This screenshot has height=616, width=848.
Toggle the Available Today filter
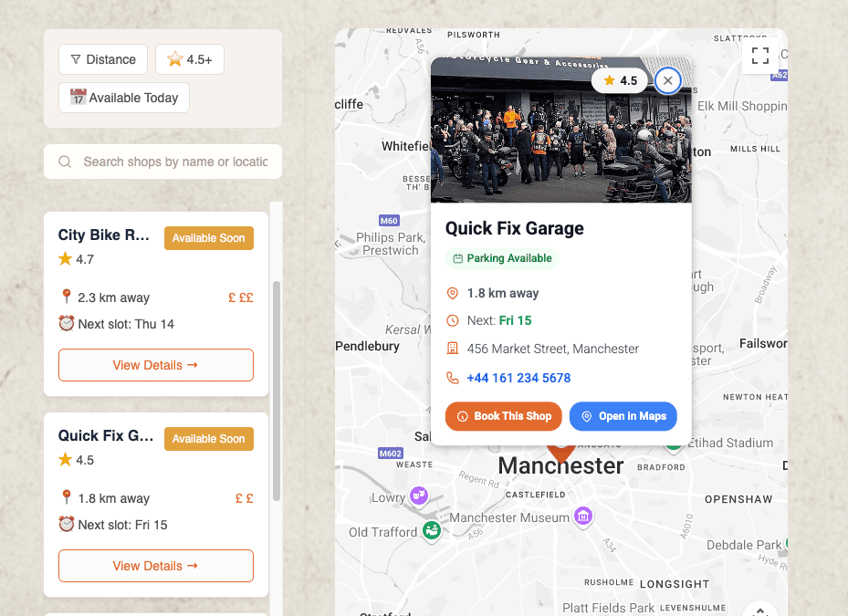[124, 98]
